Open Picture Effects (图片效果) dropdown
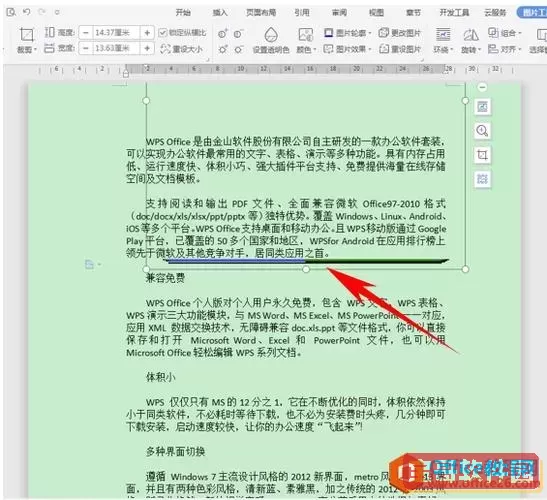This screenshot has width=547, height=500. point(347,49)
